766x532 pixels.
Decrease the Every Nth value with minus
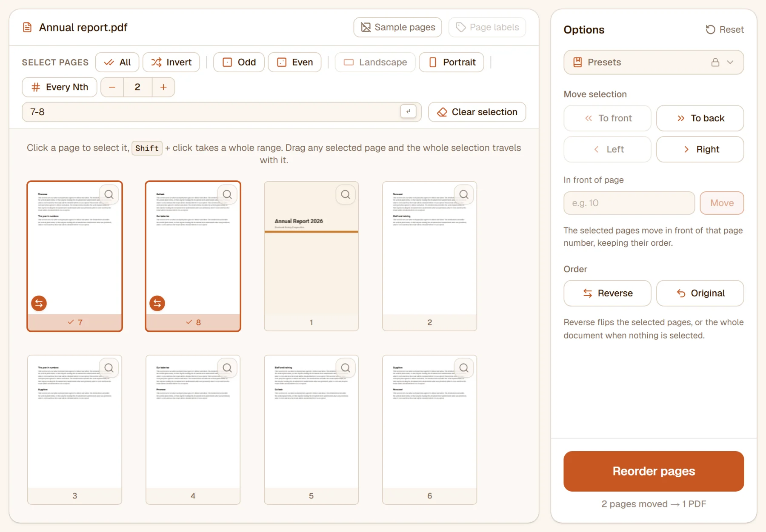tap(112, 87)
